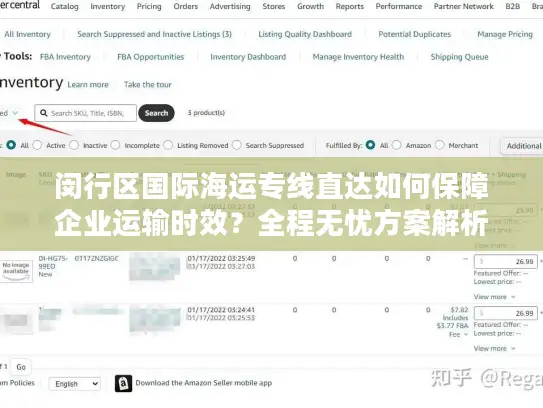Open the Performance menu

tap(399, 7)
